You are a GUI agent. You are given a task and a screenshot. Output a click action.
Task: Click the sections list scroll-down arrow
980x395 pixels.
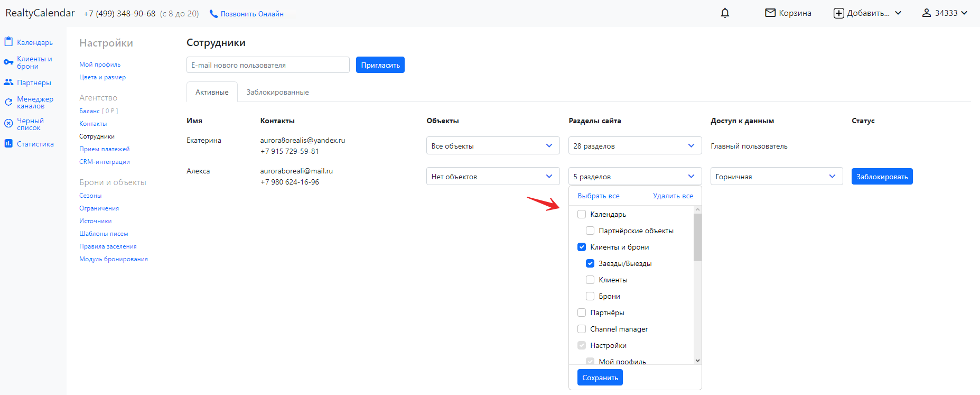click(x=697, y=361)
